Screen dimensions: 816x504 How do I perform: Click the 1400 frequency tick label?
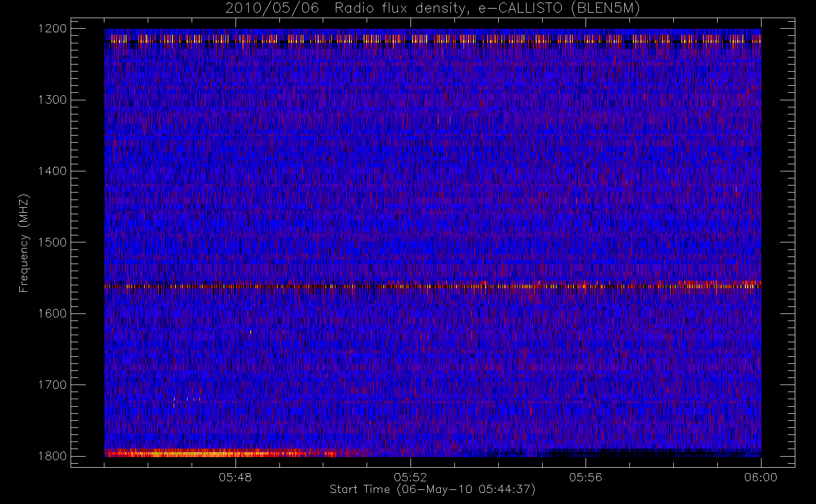pos(52,171)
